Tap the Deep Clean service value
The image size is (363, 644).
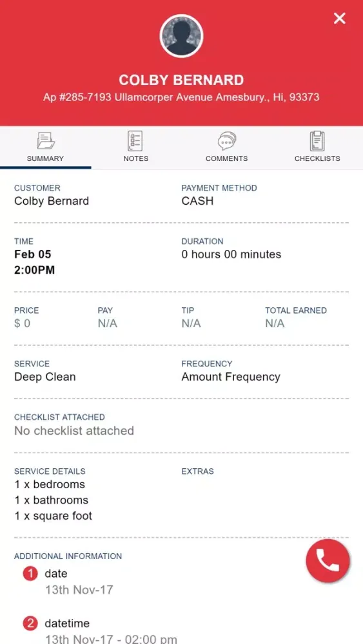pyautogui.click(x=44, y=377)
